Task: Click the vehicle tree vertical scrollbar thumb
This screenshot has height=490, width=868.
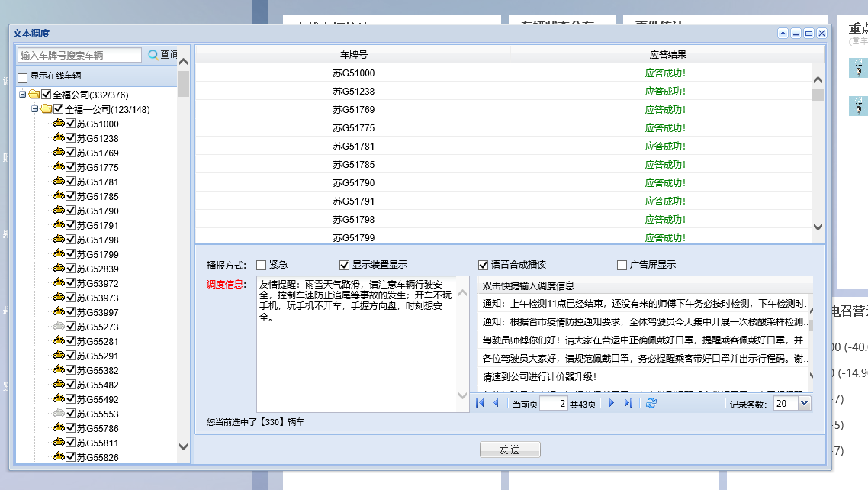Action: [183, 84]
